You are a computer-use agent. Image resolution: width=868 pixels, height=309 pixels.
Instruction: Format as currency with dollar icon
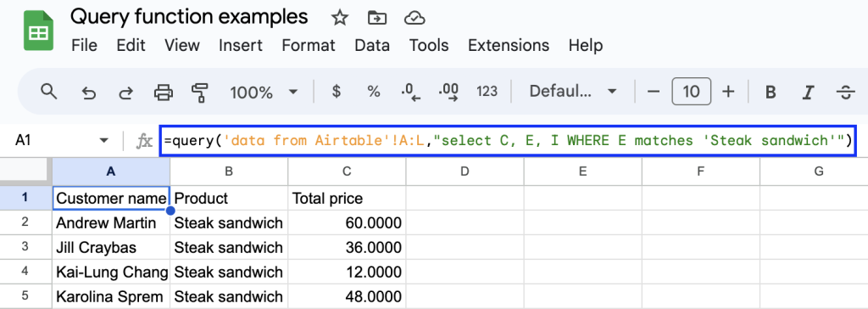pos(336,92)
